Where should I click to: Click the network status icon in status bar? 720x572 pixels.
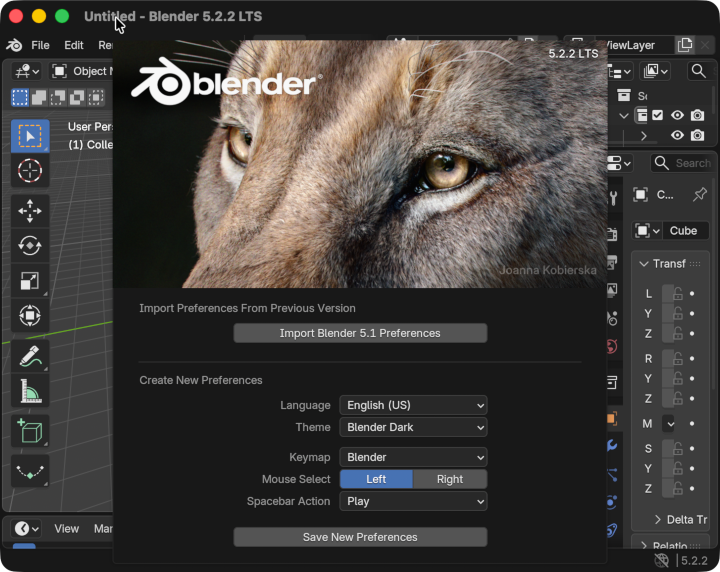click(x=662, y=561)
